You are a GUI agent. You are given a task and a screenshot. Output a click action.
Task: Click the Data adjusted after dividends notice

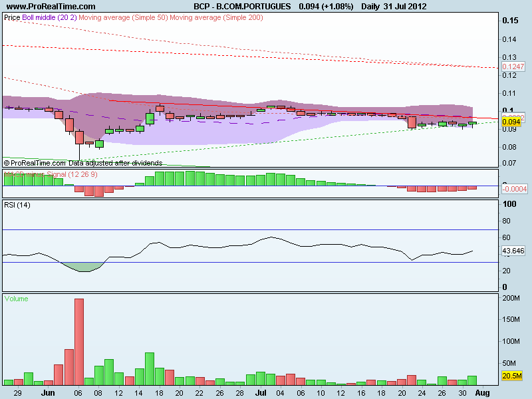pyautogui.click(x=115, y=163)
